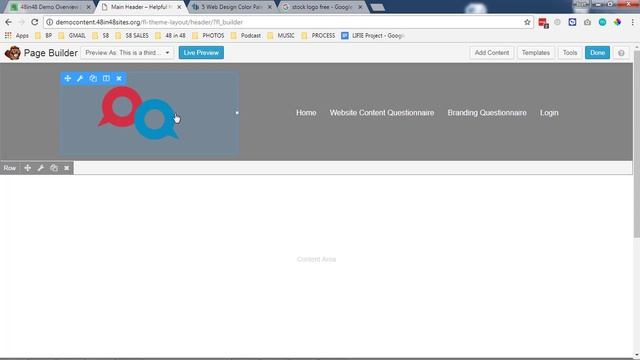Screen dimensions: 640x360
Task: Open PROCESS bookmark folder
Action: pos(318,36)
